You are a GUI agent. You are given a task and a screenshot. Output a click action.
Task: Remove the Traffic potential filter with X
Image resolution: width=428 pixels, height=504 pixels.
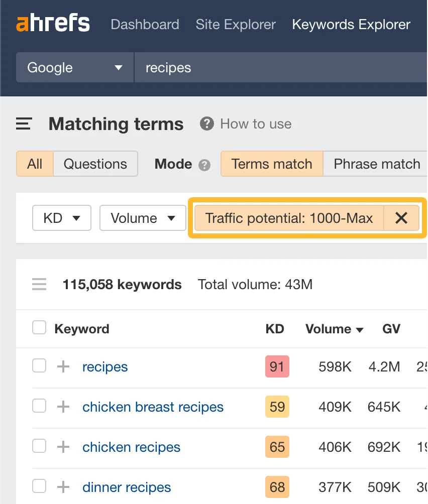(401, 218)
